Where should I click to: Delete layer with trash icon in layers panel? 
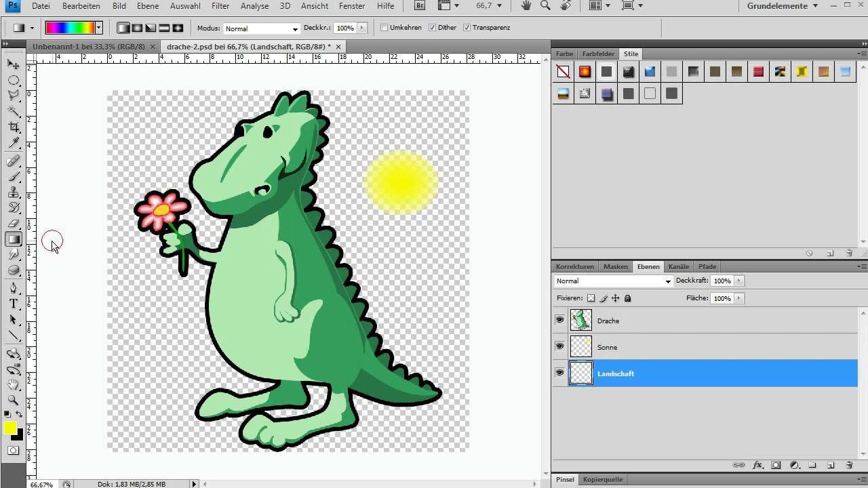pos(849,466)
